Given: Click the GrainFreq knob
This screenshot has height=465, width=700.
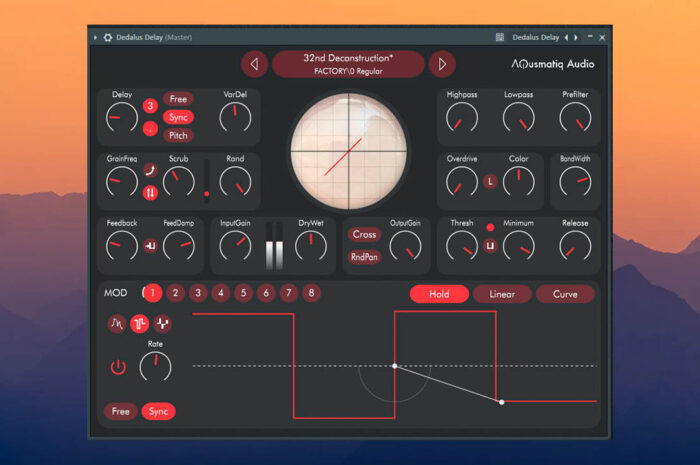Looking at the screenshot, I should pos(122,181).
